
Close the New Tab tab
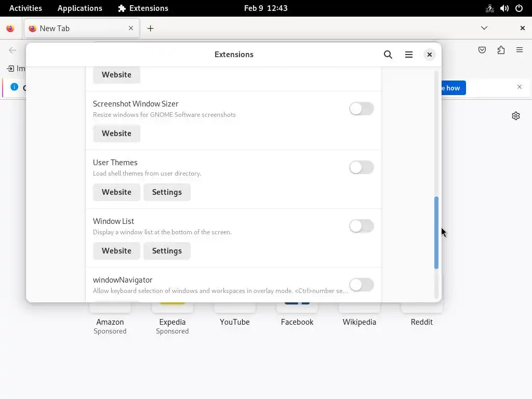pyautogui.click(x=130, y=28)
